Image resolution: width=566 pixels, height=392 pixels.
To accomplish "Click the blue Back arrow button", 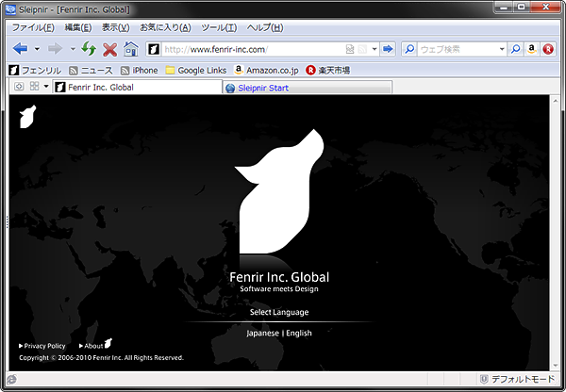I will pyautogui.click(x=20, y=48).
